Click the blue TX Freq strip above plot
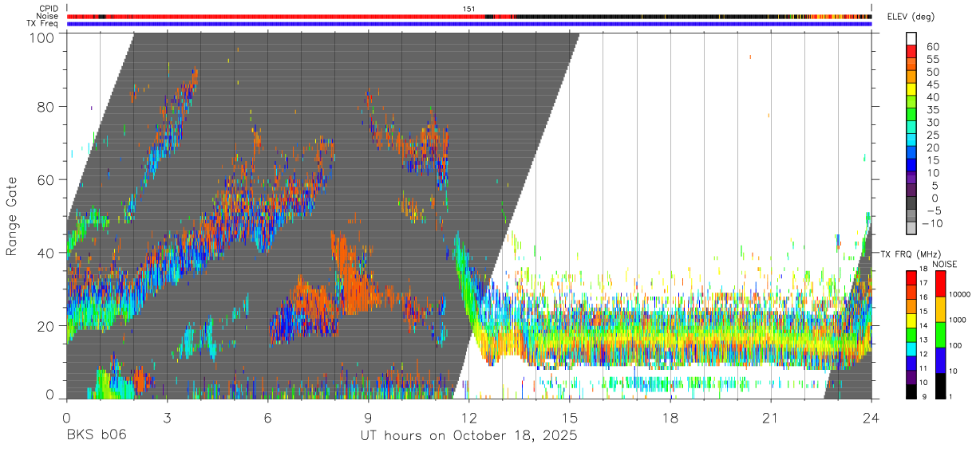This screenshot has width=980, height=452. [x=469, y=24]
